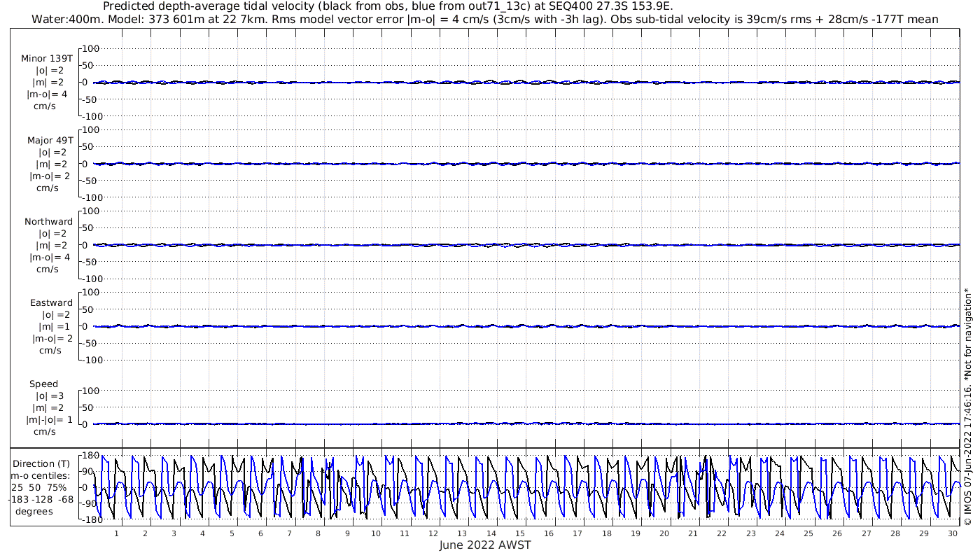Click day 5 on the date axis
The width and height of the screenshot is (980, 560).
232,533
